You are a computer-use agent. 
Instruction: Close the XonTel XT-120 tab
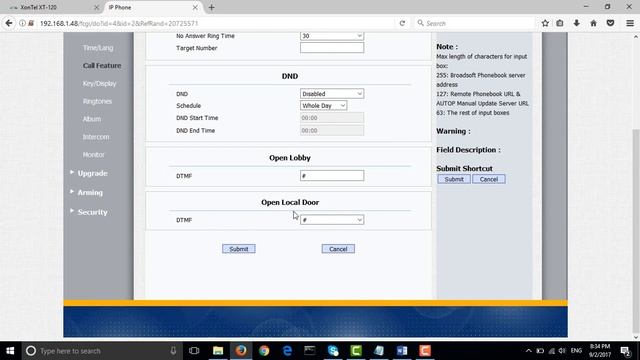coord(96,7)
